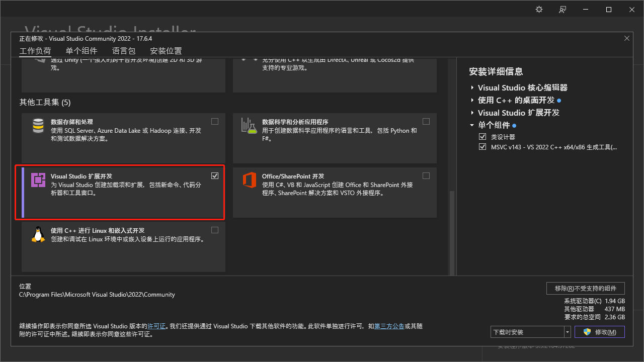644x362 pixels.
Task: Click the 系统驱动器(C) 1.94 GB value
Action: 615,301
